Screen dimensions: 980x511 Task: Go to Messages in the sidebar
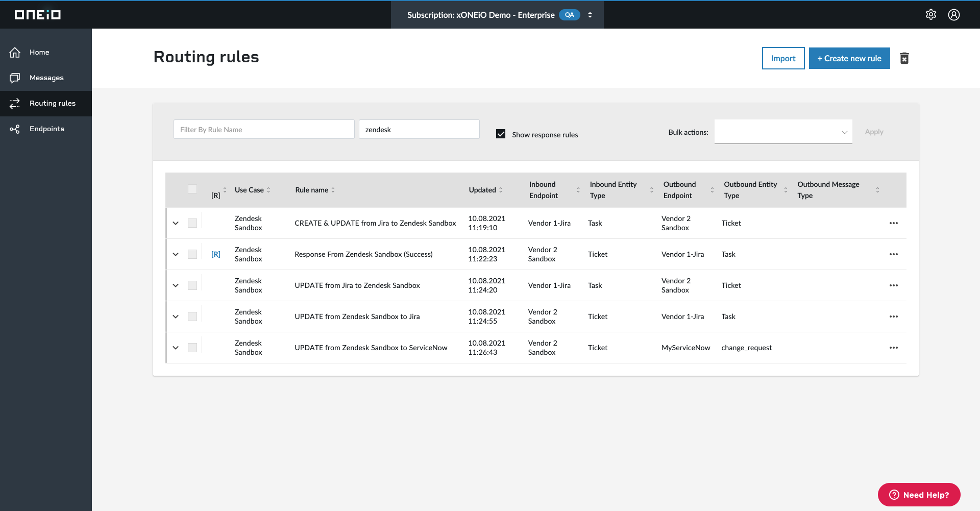pos(46,78)
